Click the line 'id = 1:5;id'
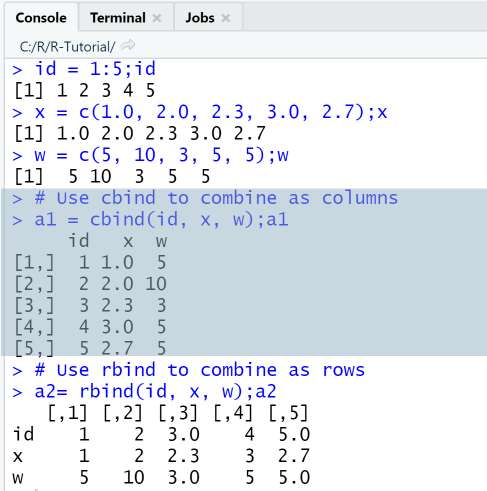Viewport: 487px width, 491px height. [95, 69]
